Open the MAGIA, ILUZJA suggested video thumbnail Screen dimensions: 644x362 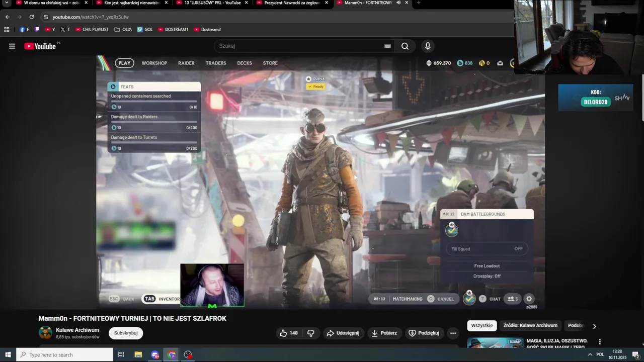495,343
